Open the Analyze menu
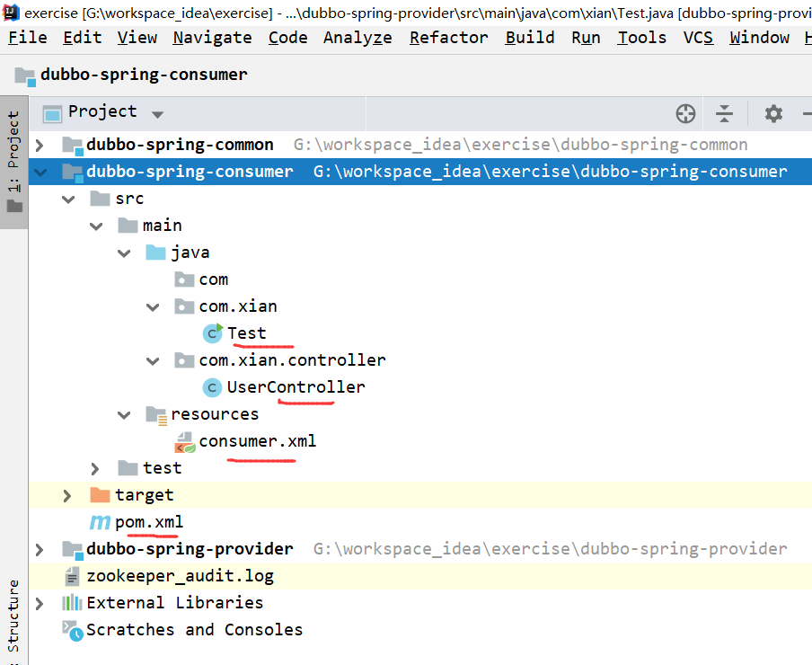The height and width of the screenshot is (665, 812). pyautogui.click(x=357, y=37)
